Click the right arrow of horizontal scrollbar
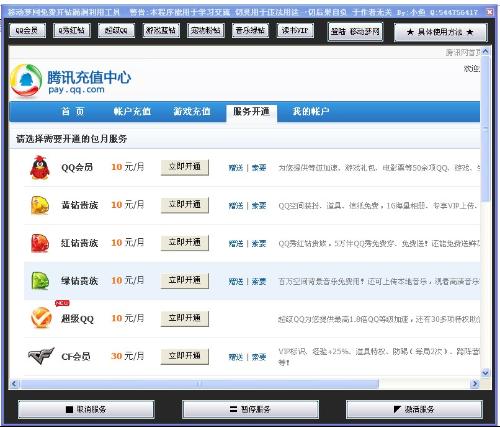This screenshot has width=500, height=427. tap(475, 384)
